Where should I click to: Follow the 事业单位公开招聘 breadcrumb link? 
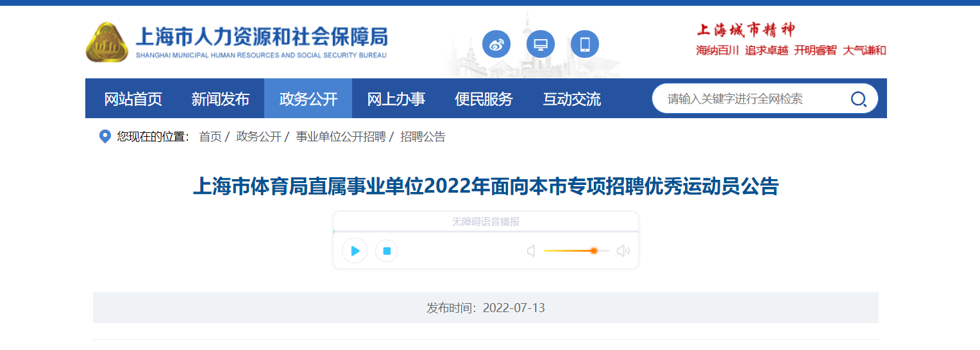pos(341,137)
